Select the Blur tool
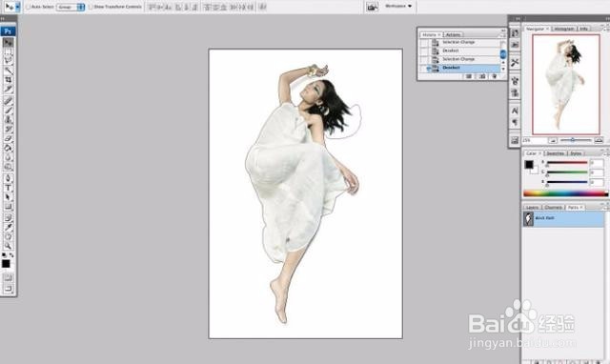Viewport: 610px width, 364px height. pyautogui.click(x=9, y=157)
